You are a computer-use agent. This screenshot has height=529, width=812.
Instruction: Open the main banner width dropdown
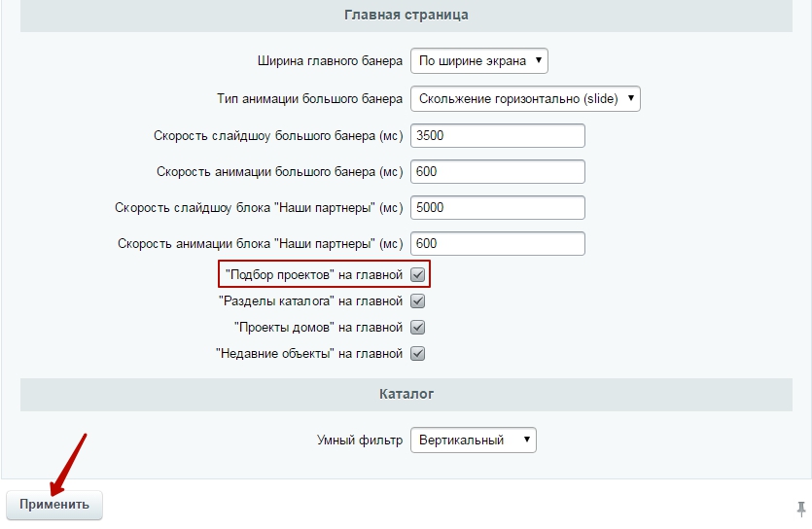click(479, 61)
